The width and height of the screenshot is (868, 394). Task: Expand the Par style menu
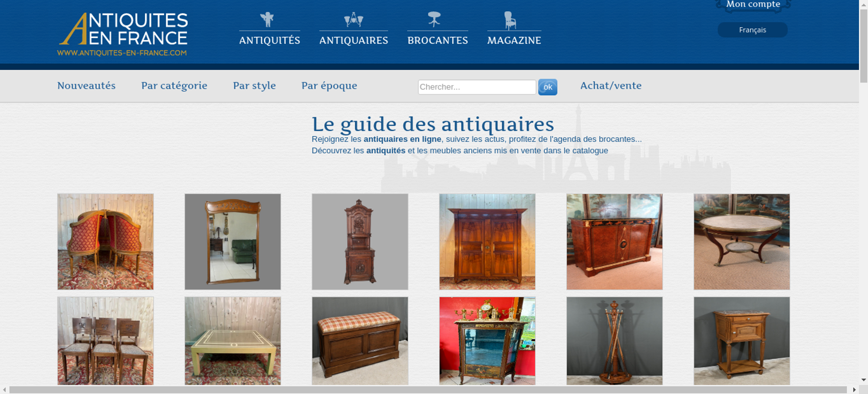click(x=254, y=85)
